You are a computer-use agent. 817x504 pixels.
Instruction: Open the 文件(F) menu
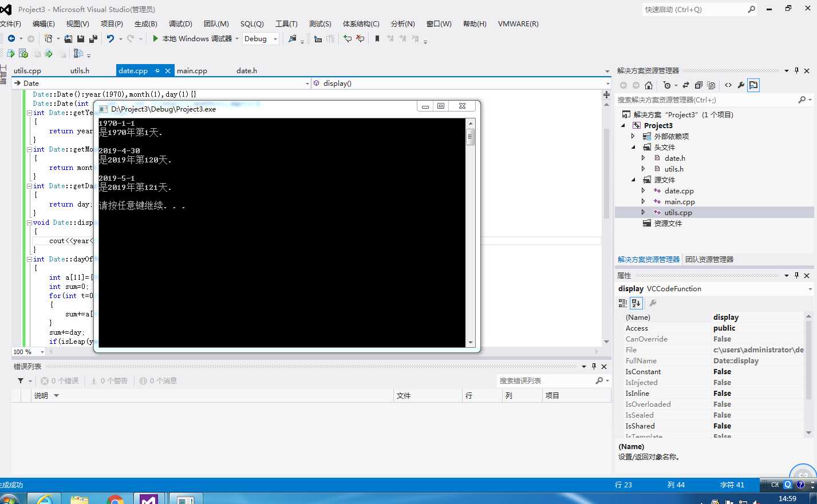(10, 23)
